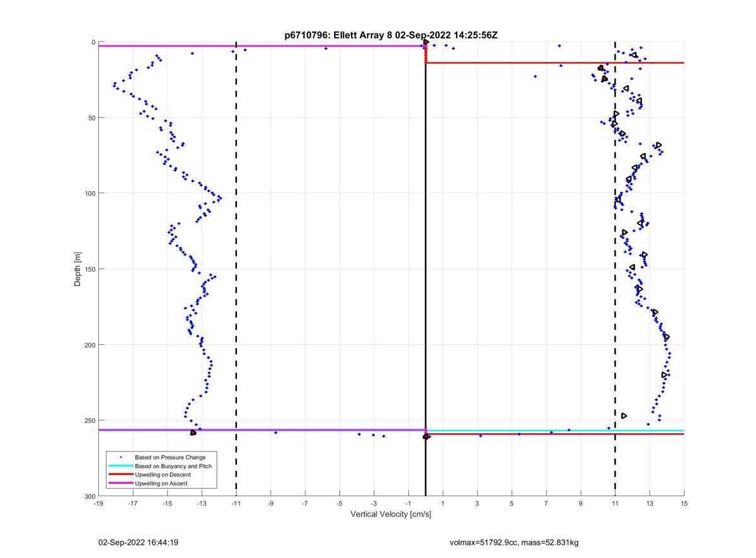Click the red line swatch in the legend
The width and height of the screenshot is (756, 558).
(120, 475)
